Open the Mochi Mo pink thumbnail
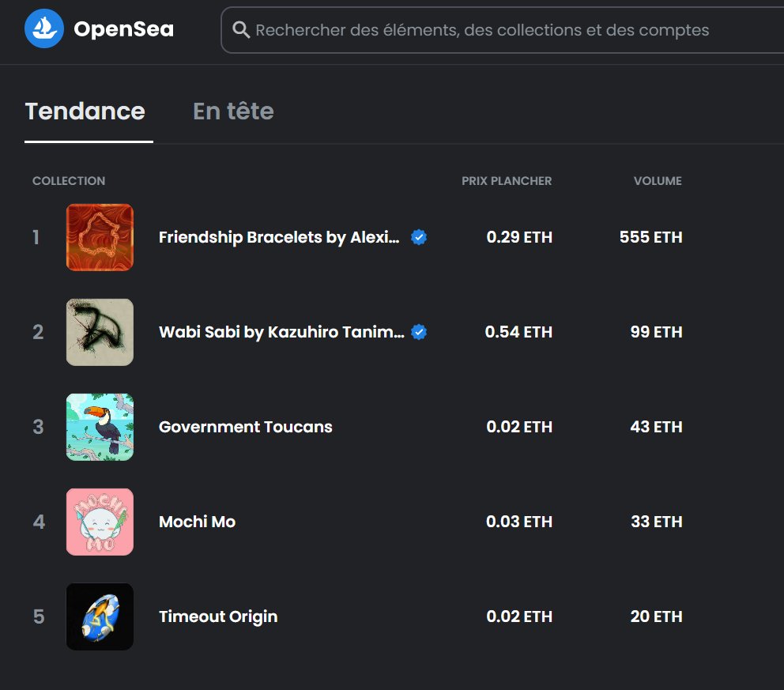 tap(100, 522)
